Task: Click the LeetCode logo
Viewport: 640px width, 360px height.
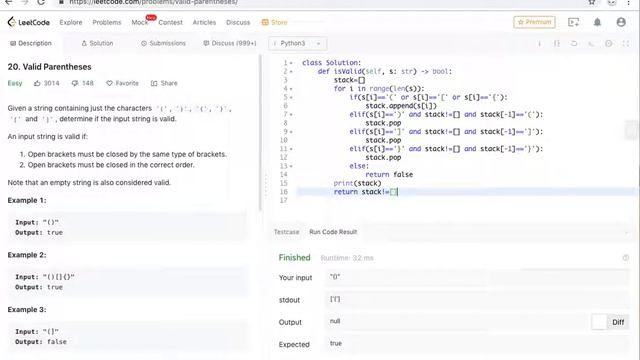Action: (29, 22)
